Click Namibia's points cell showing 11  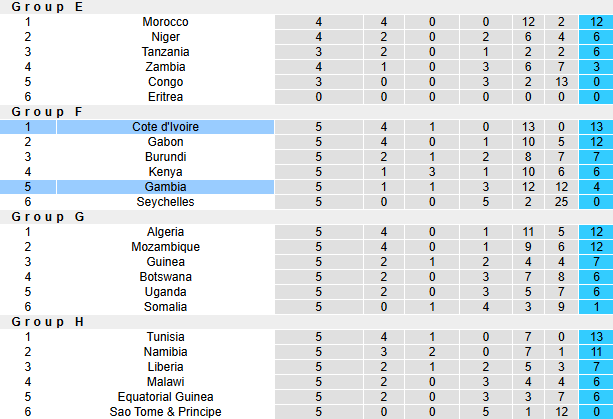pos(595,352)
